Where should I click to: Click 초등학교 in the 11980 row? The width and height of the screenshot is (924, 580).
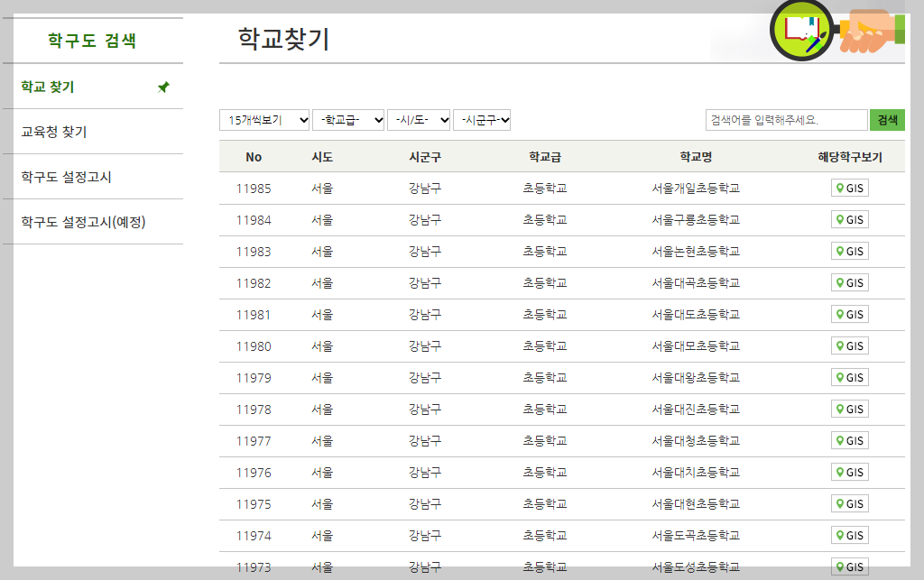(545, 346)
